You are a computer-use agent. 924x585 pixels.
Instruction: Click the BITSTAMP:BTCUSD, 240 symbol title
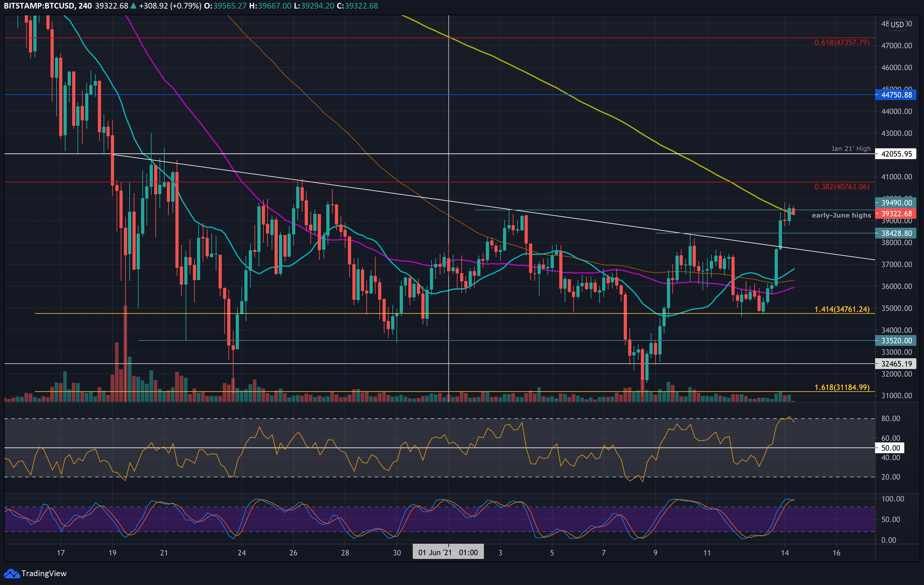coord(48,6)
